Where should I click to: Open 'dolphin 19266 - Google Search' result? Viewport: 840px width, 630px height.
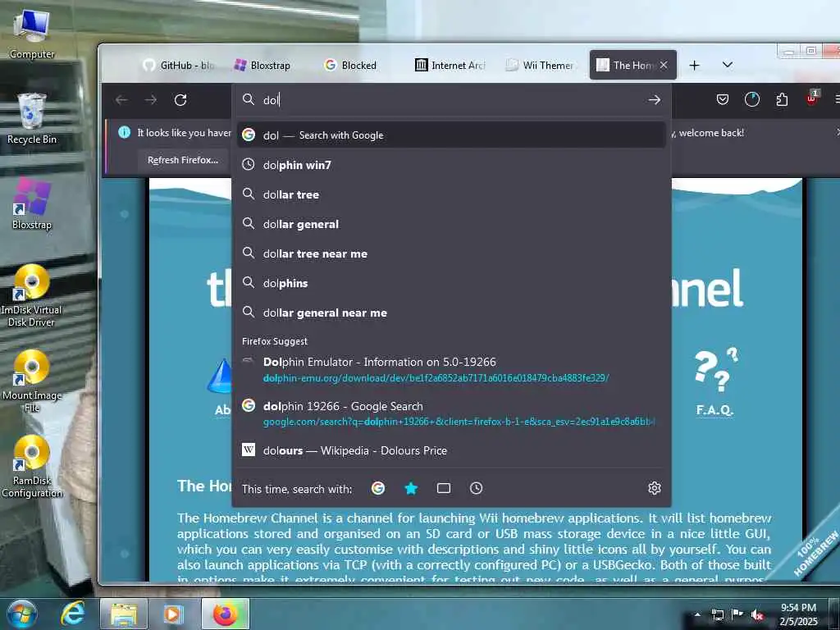451,413
